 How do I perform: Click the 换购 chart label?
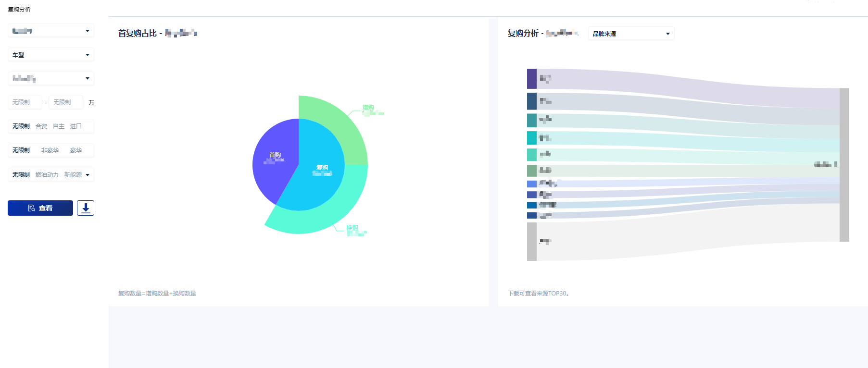[352, 228]
